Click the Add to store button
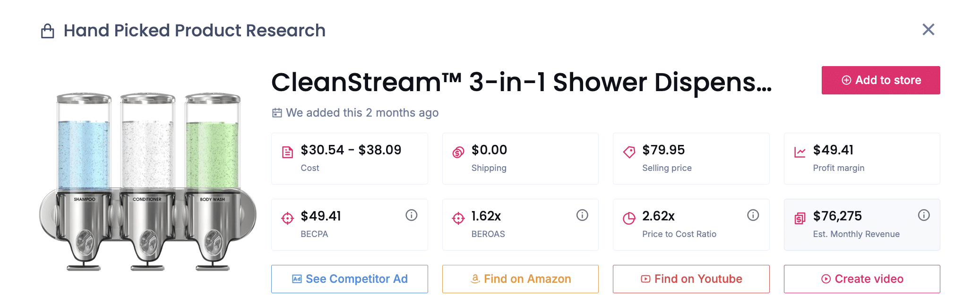 881,80
